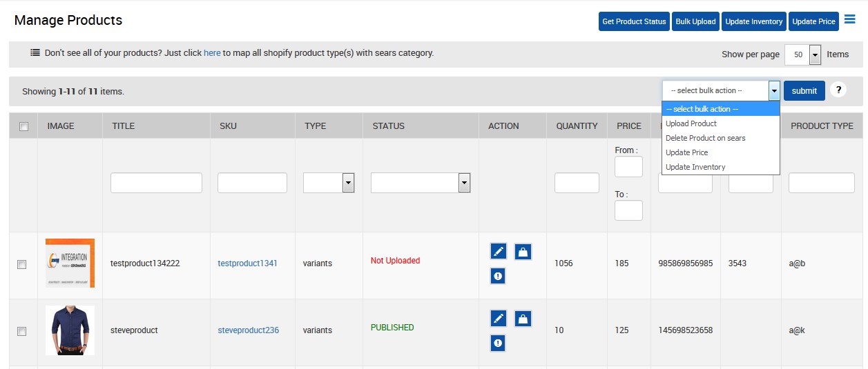868x369 pixels.
Task: Click the 3543 value cell
Action: pos(737,263)
